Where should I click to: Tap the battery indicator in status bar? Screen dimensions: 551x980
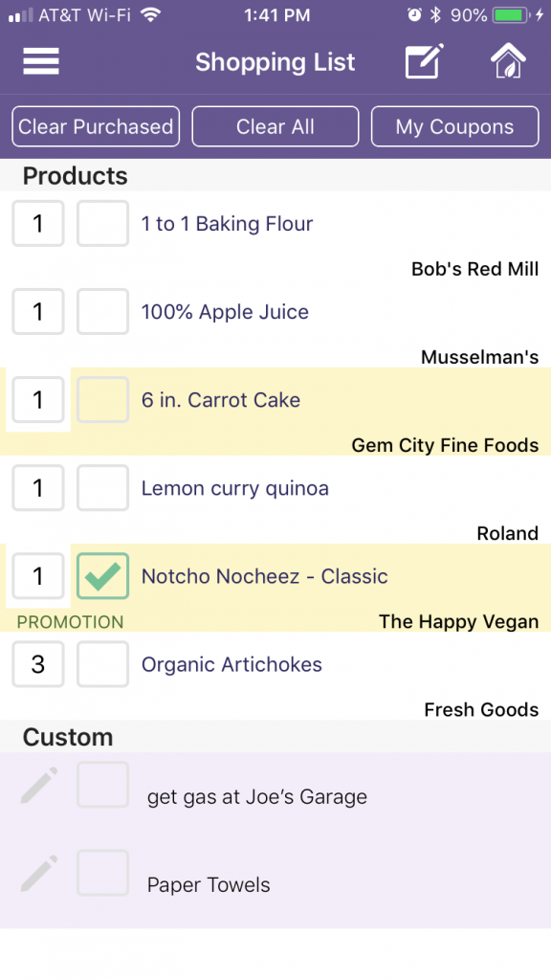click(511, 15)
